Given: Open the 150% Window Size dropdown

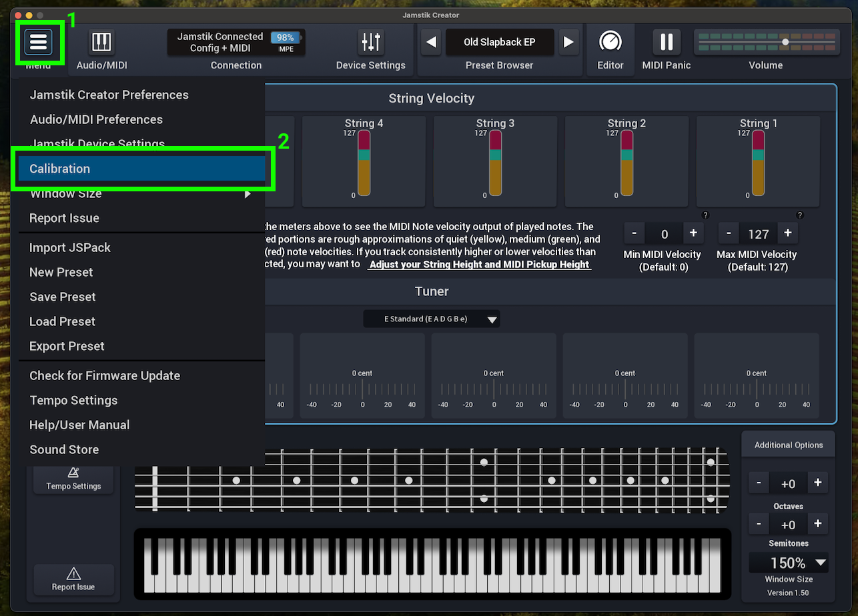Looking at the screenshot, I should [x=789, y=563].
